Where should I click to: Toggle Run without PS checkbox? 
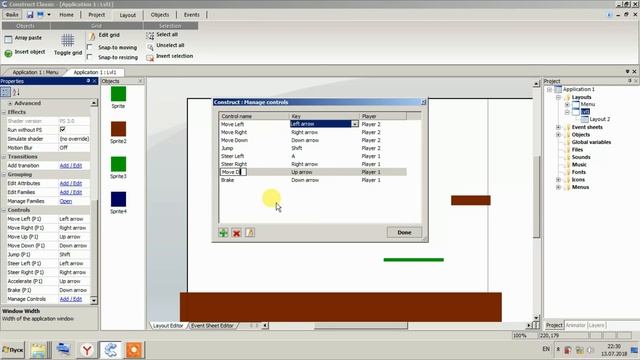pos(62,130)
